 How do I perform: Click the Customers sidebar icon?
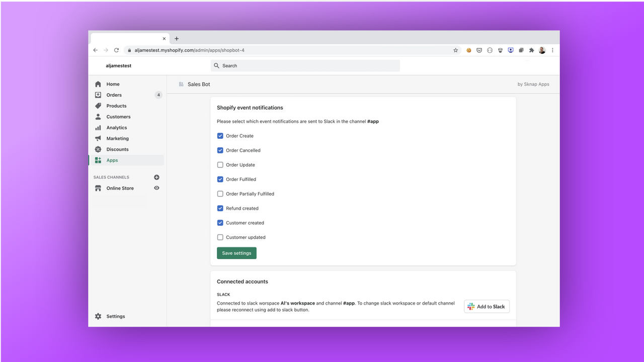(98, 116)
